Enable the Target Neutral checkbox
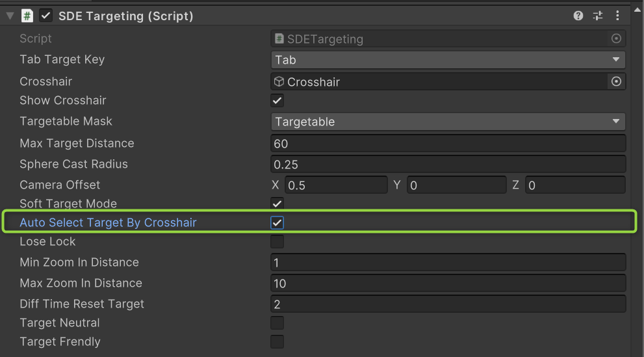The image size is (644, 357). point(277,323)
